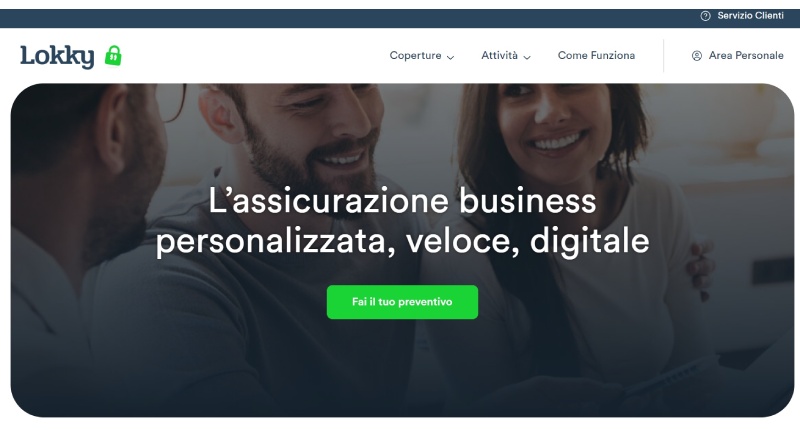800x430 pixels.
Task: Open Area Personale login link
Action: click(746, 56)
